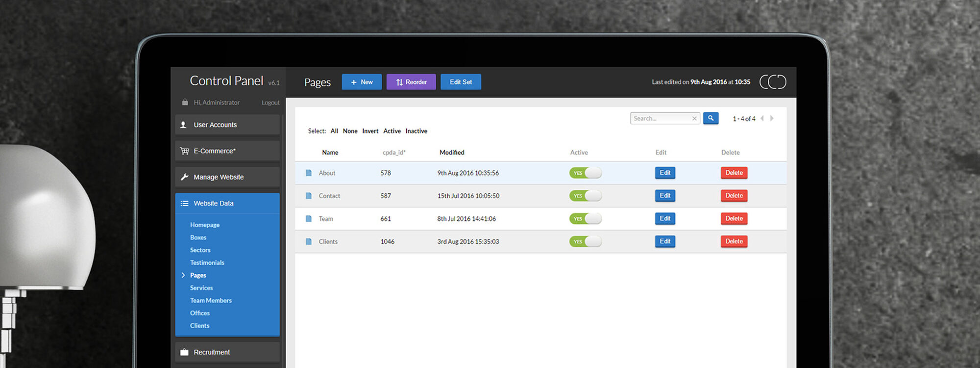Click the lock icon beside Hi, Administrator
This screenshot has height=368, width=980.
tap(185, 103)
